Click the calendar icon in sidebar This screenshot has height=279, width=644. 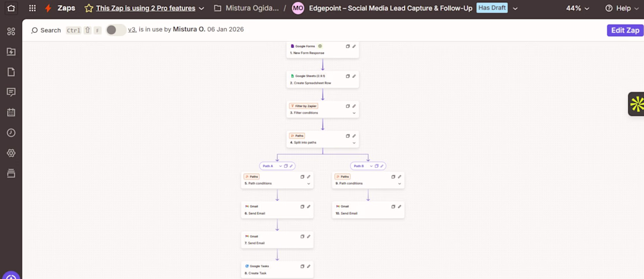[11, 112]
